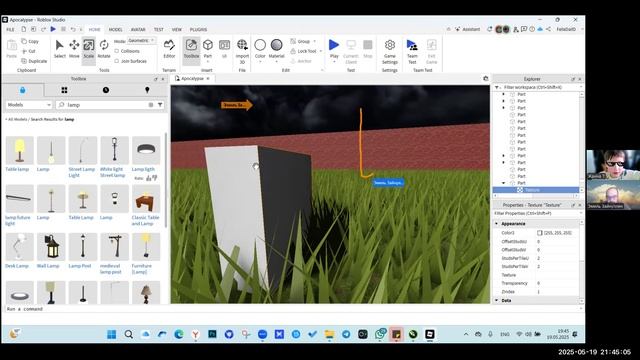
Task: Enable the Collisions checkbox
Action: (117, 51)
